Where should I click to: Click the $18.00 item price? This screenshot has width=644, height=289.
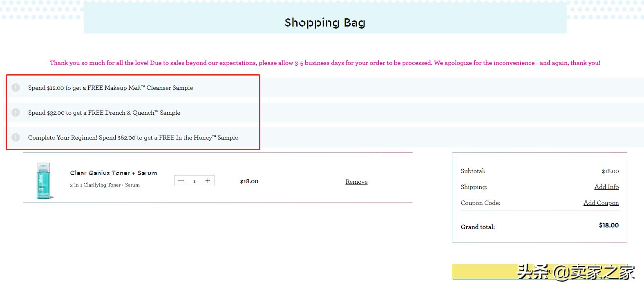tap(249, 181)
